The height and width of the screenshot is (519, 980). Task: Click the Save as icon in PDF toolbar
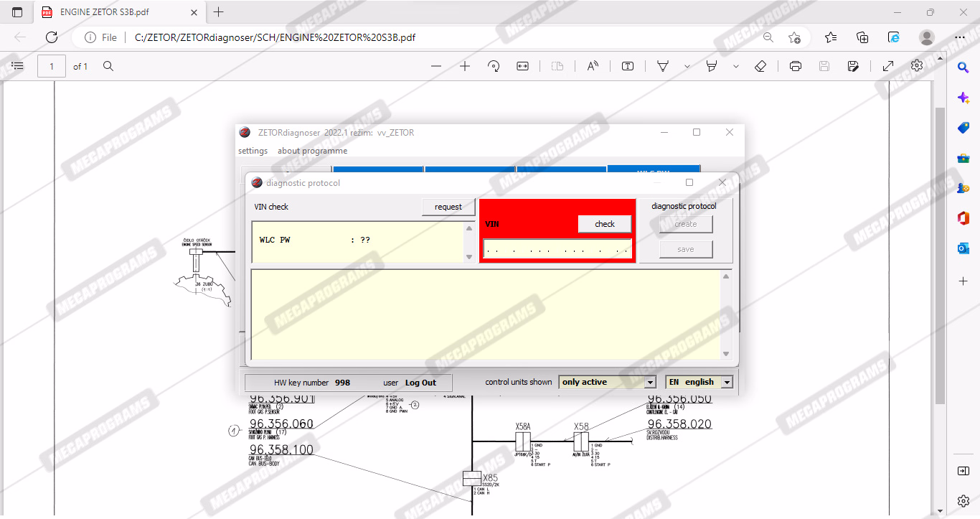[x=853, y=66]
